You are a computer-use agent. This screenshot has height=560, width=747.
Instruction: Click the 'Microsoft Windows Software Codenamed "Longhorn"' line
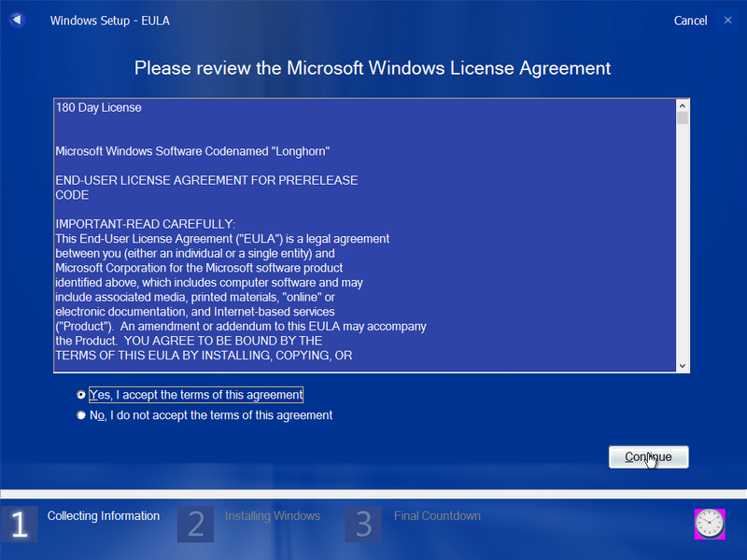(192, 151)
